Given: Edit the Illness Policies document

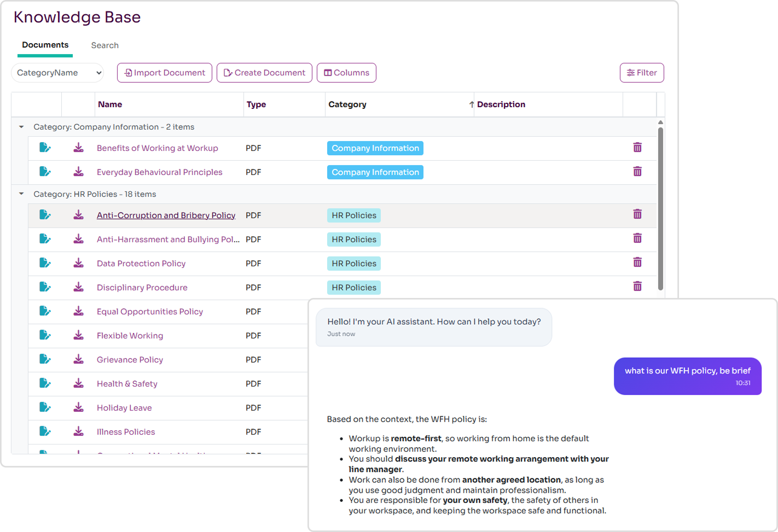Looking at the screenshot, I should click(45, 431).
